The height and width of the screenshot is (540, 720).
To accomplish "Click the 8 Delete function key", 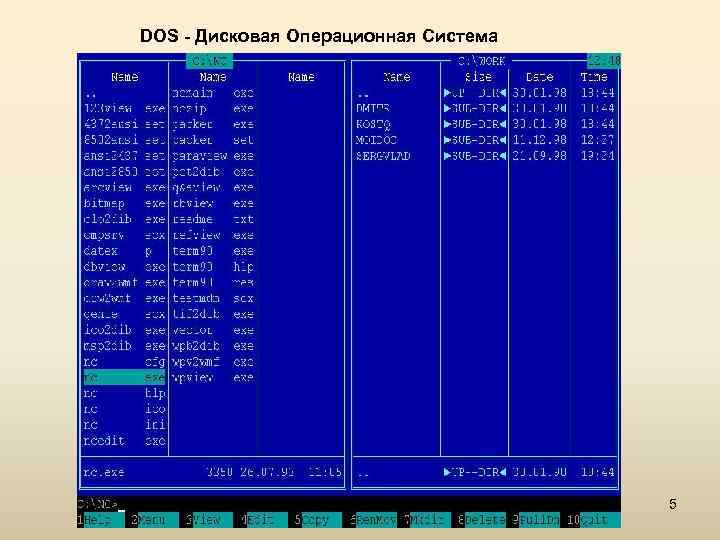I will coord(482,520).
